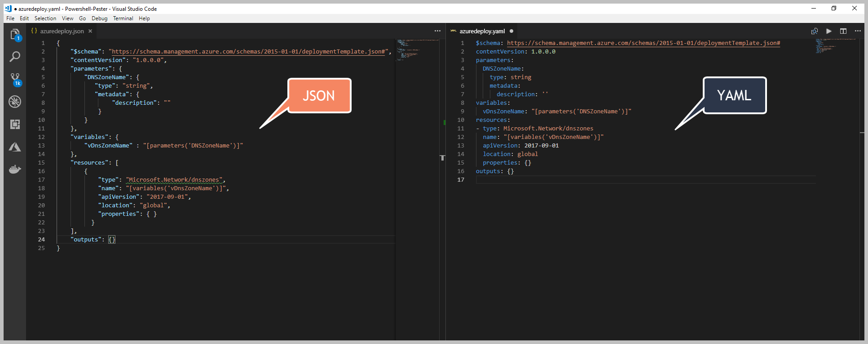Viewport: 868px width, 344px height.
Task: Click the empty line 17 in YAML editor
Action: tap(645, 180)
